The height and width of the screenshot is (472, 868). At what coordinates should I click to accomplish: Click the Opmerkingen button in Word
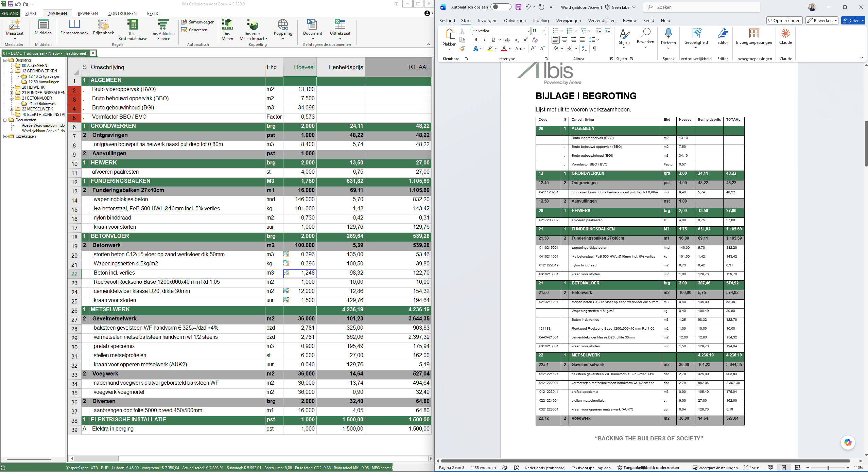coord(784,20)
